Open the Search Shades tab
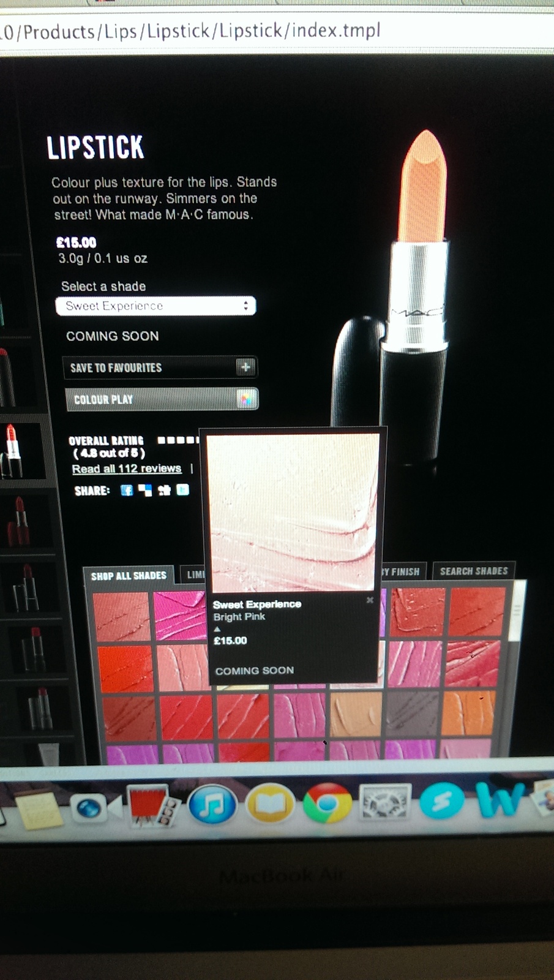Screen dimensions: 554x980 (474, 571)
